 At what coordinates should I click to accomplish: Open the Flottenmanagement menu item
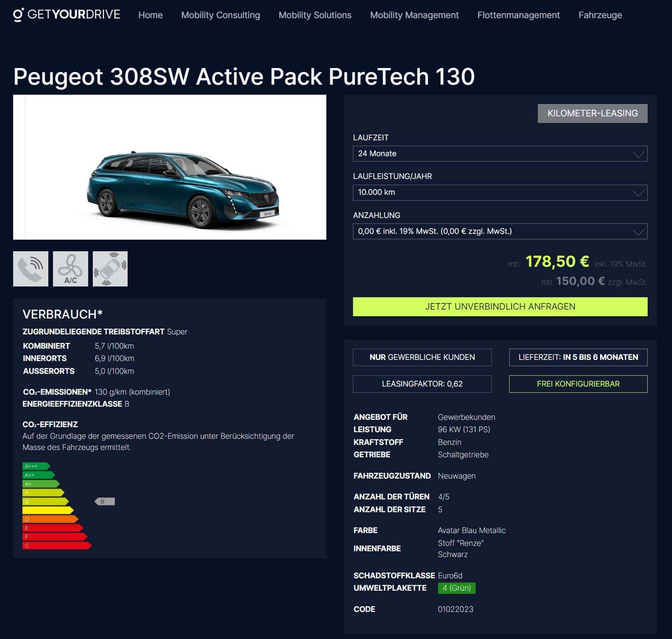(518, 15)
